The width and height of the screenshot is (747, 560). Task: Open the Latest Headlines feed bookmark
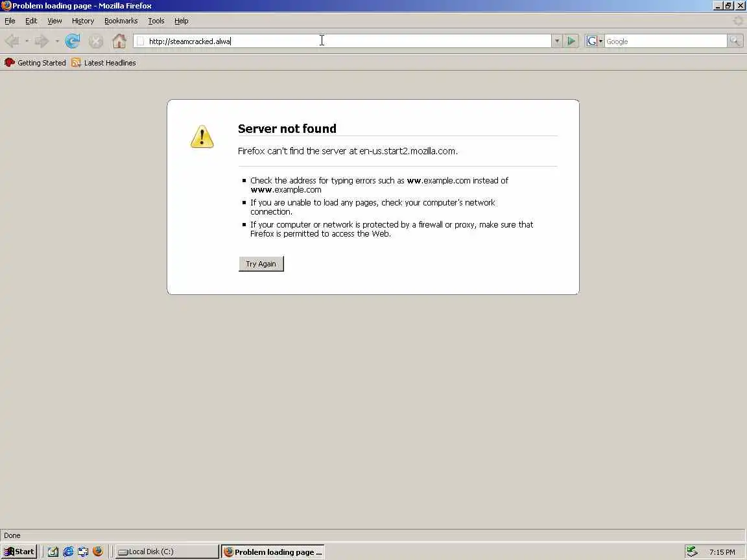click(104, 62)
